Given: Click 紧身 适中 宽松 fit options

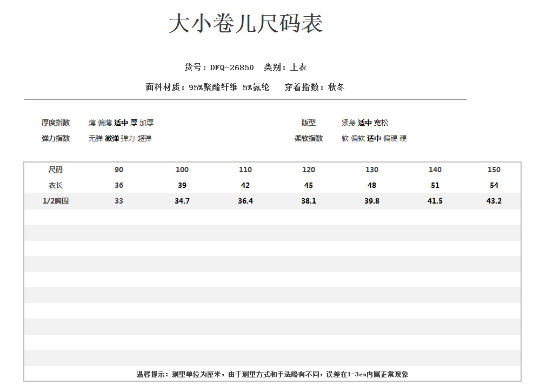Looking at the screenshot, I should pyautogui.click(x=365, y=123).
